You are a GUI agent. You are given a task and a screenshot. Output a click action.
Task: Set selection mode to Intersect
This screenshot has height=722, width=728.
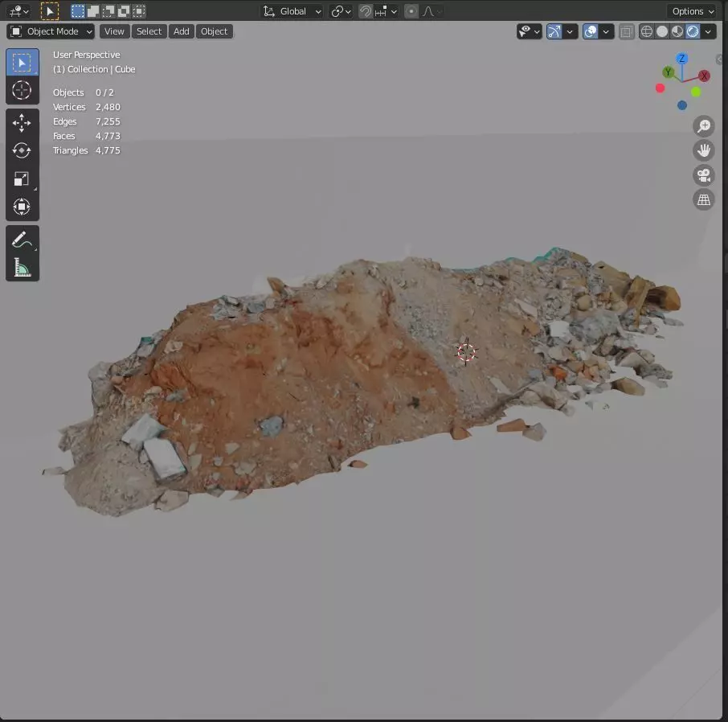click(139, 11)
